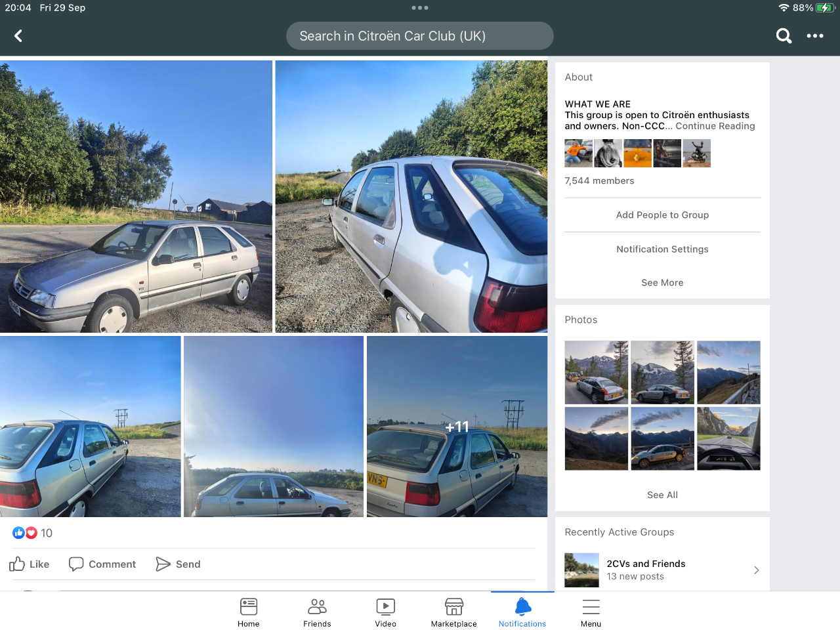
Task: Tap the fourth member avatar with dark photo
Action: tap(667, 154)
